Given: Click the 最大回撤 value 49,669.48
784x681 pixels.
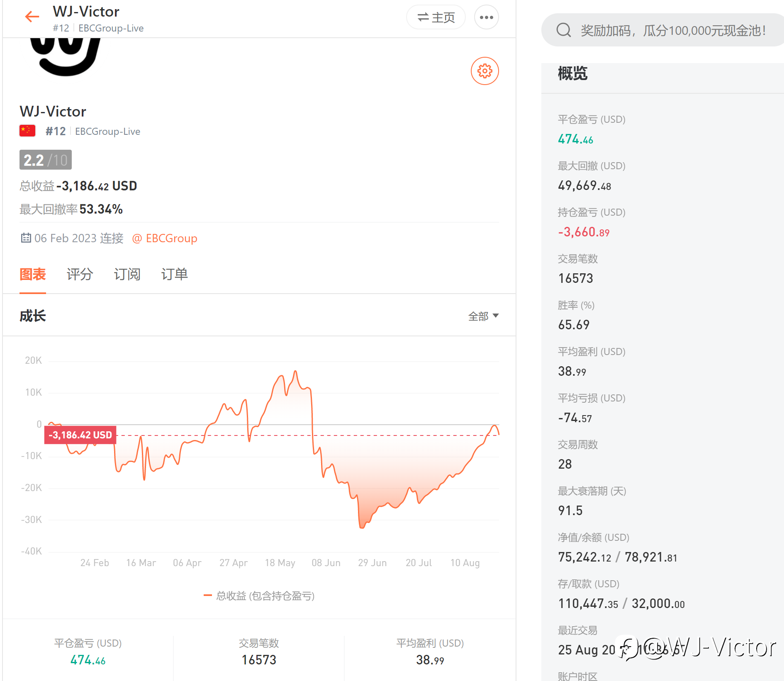Looking at the screenshot, I should (x=584, y=185).
